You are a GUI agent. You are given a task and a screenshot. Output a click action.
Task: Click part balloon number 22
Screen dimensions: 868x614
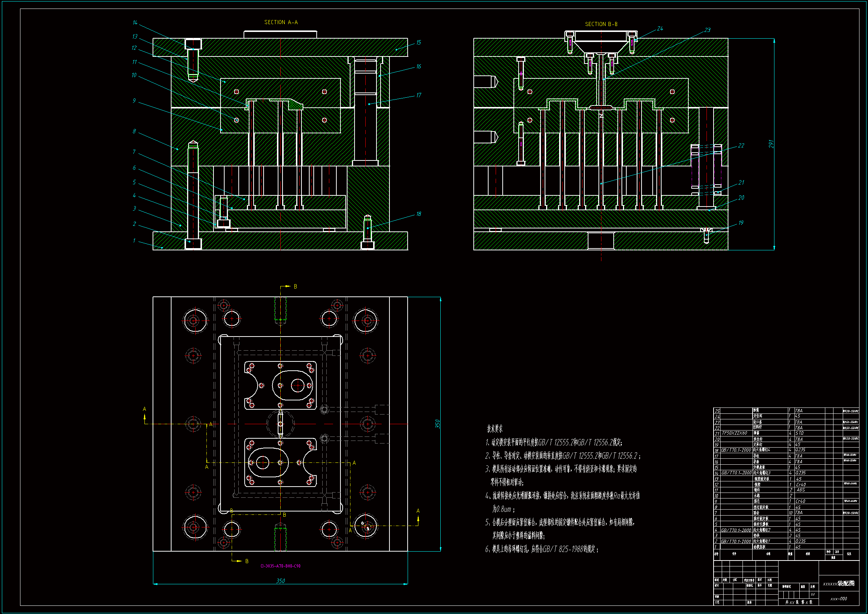pyautogui.click(x=741, y=146)
